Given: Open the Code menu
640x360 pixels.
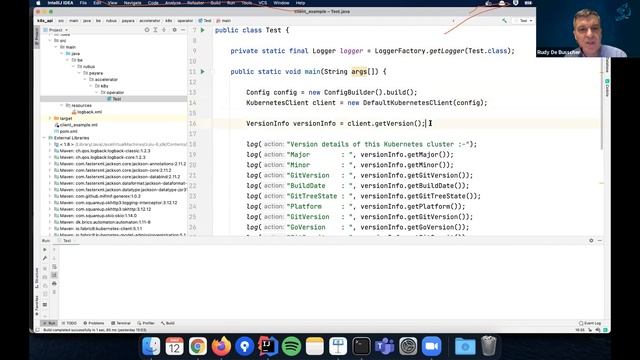Looking at the screenshot, I should point(153,3).
